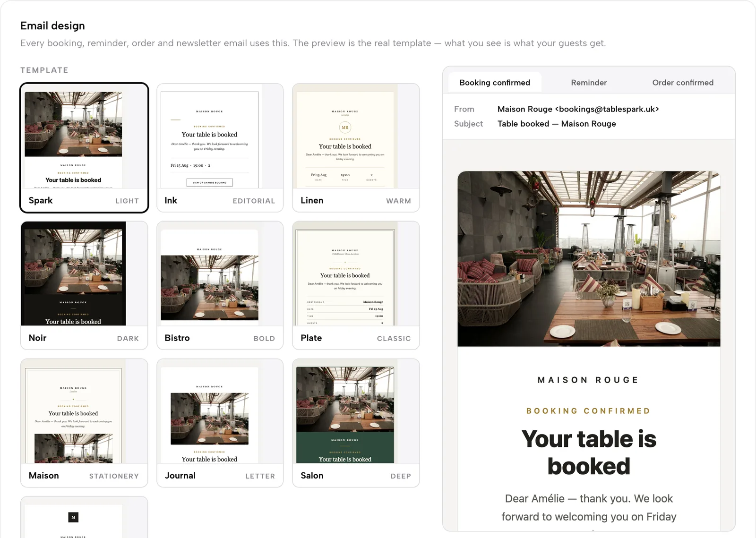This screenshot has height=538, width=756.
Task: Select the Noir dark template
Action: [84, 285]
